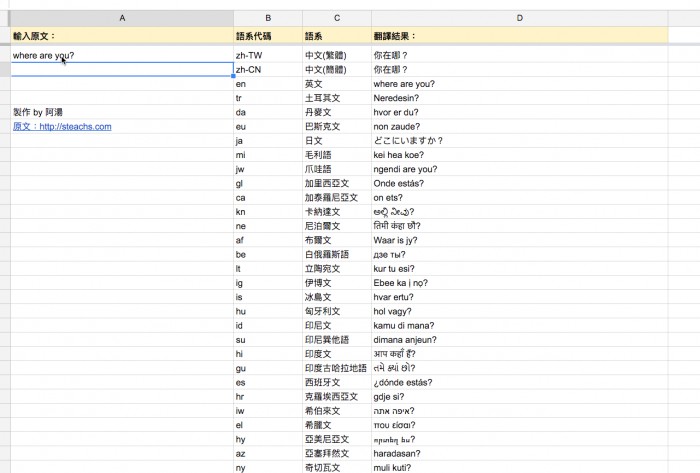Select the 'haradasan?' translation cell
Viewport: 700px width, 473px height.
520,453
